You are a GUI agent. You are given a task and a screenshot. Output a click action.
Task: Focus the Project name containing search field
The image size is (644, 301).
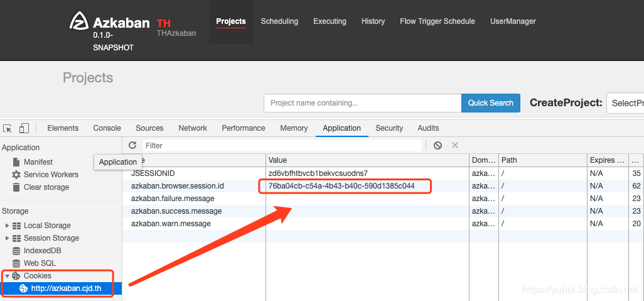pyautogui.click(x=363, y=103)
